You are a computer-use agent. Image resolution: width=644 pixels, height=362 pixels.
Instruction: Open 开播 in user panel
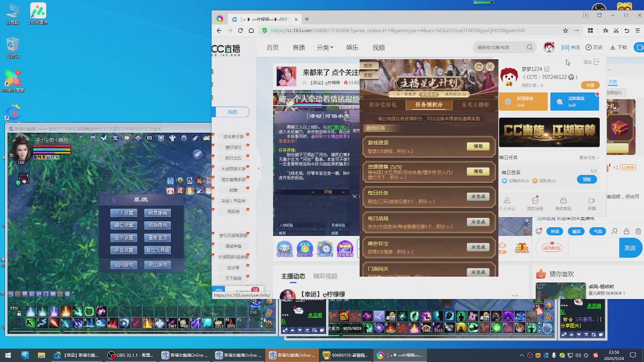click(592, 204)
